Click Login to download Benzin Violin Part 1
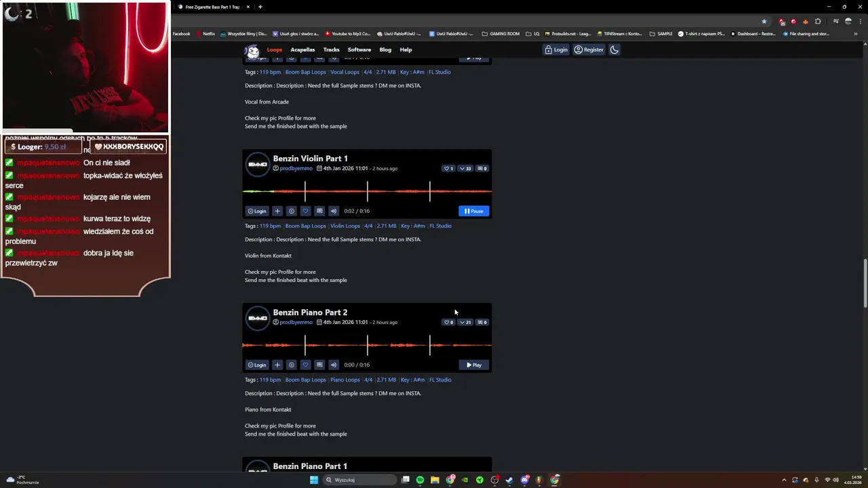Viewport: 868px width, 488px height. tap(257, 211)
